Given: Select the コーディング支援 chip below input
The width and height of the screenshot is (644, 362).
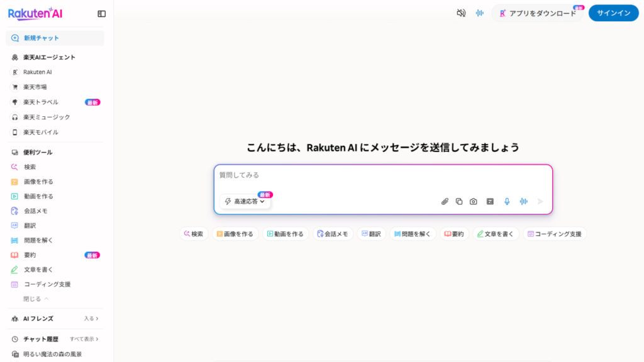Looking at the screenshot, I should coord(554,234).
